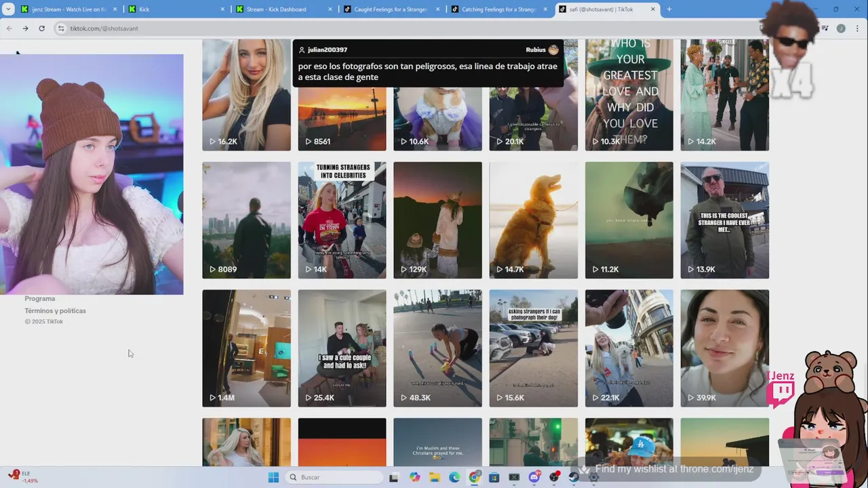Open city skyline video with 8089 views
This screenshot has height=488, width=868.
(246, 220)
